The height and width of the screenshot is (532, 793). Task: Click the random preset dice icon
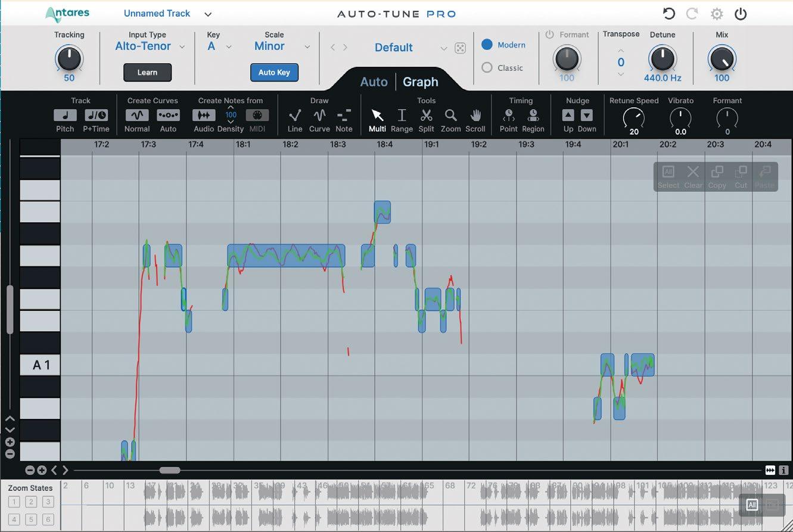click(x=460, y=48)
